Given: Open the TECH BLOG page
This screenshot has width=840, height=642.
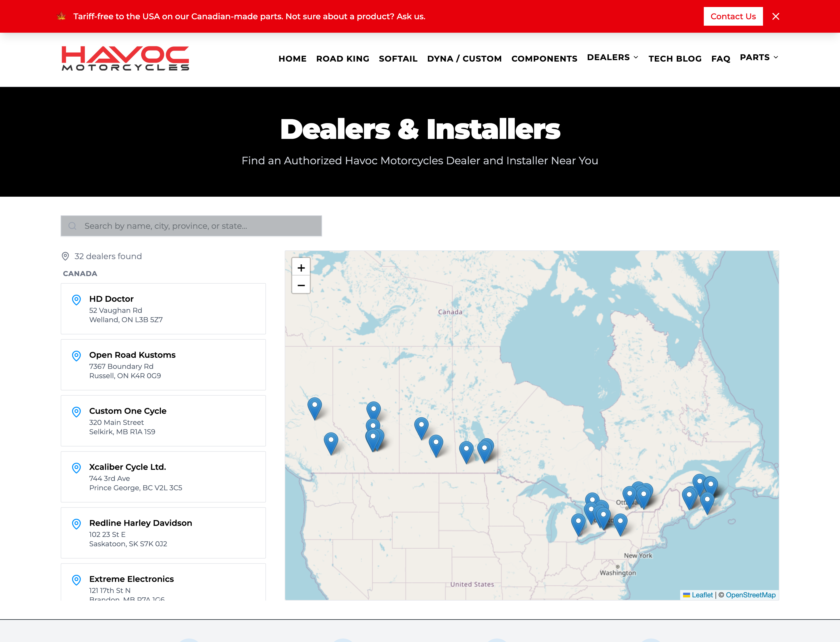Looking at the screenshot, I should [675, 58].
